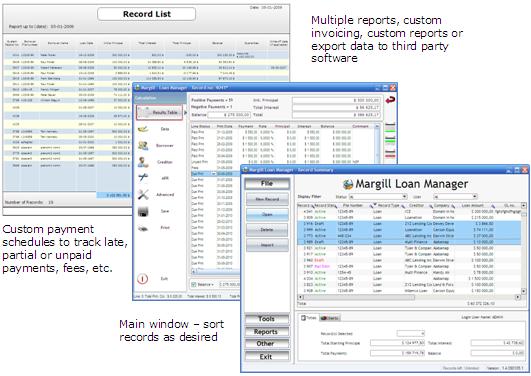Click the New Record button
This screenshot has width=531, height=376.
[x=267, y=199]
